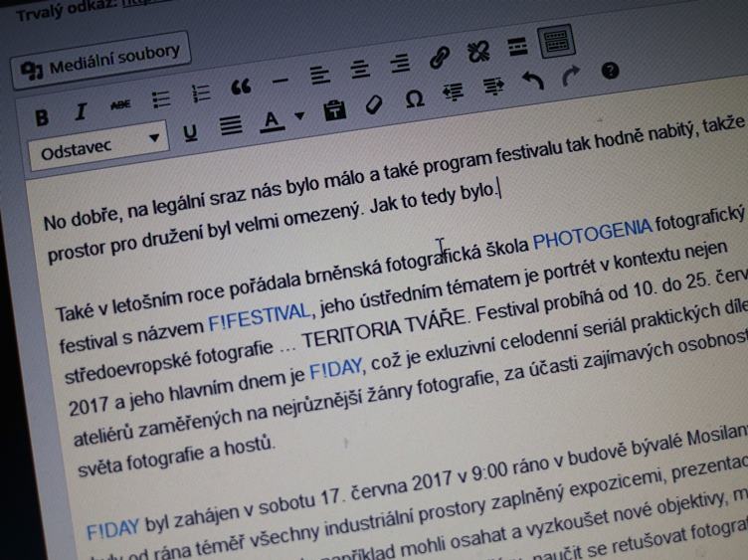Open the Odstavec paragraph format dropdown
Viewport: 748px width, 560px height.
click(98, 146)
